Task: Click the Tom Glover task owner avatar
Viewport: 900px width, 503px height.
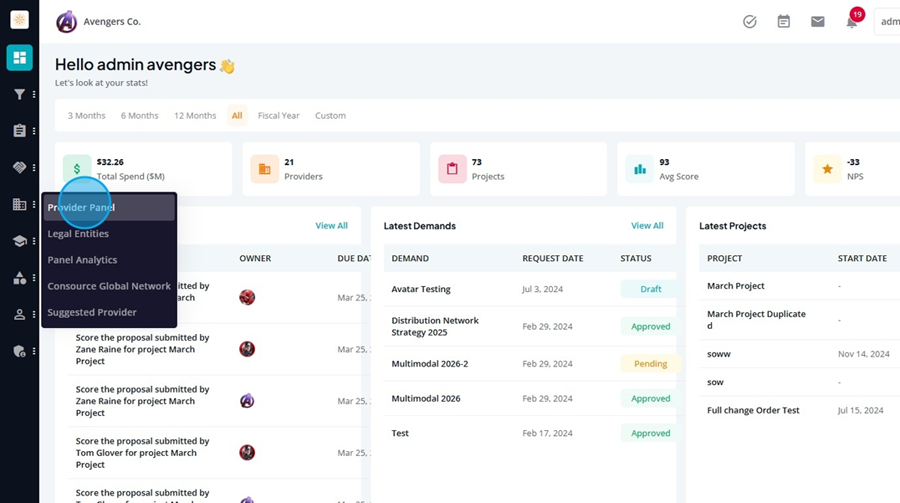Action: [x=247, y=452]
